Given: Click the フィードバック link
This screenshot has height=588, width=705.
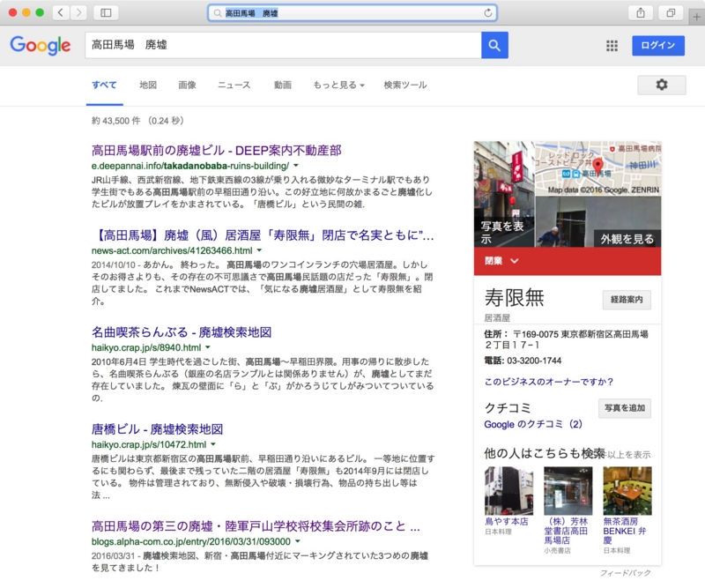Looking at the screenshot, I should (626, 573).
